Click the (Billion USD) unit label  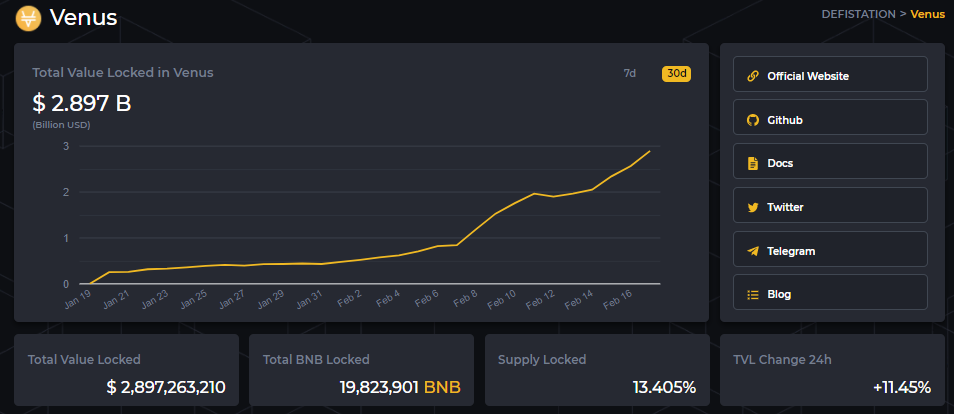61,125
